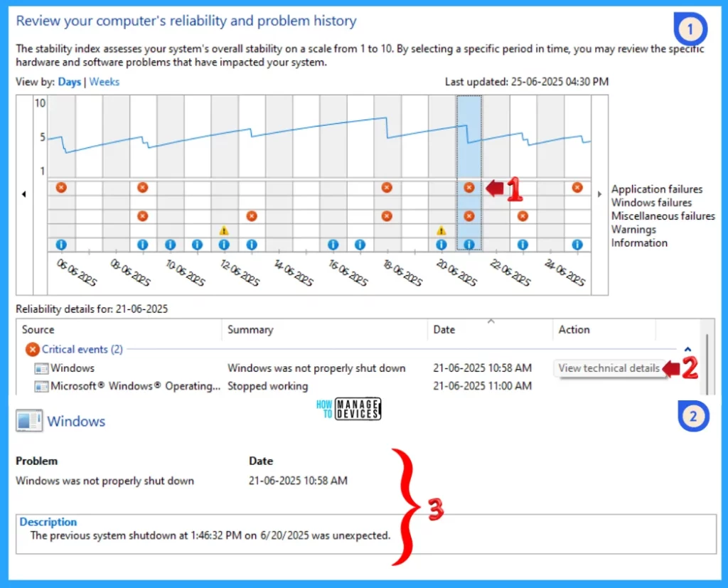The height and width of the screenshot is (588, 728).
Task: Click the 'Information' legend label
Action: (x=639, y=243)
